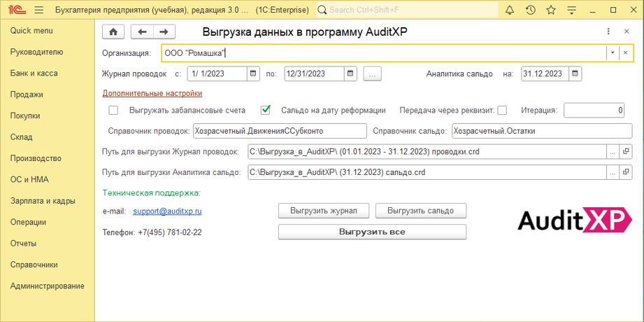
Task: Click the Выгрузить все button
Action: coord(372,232)
